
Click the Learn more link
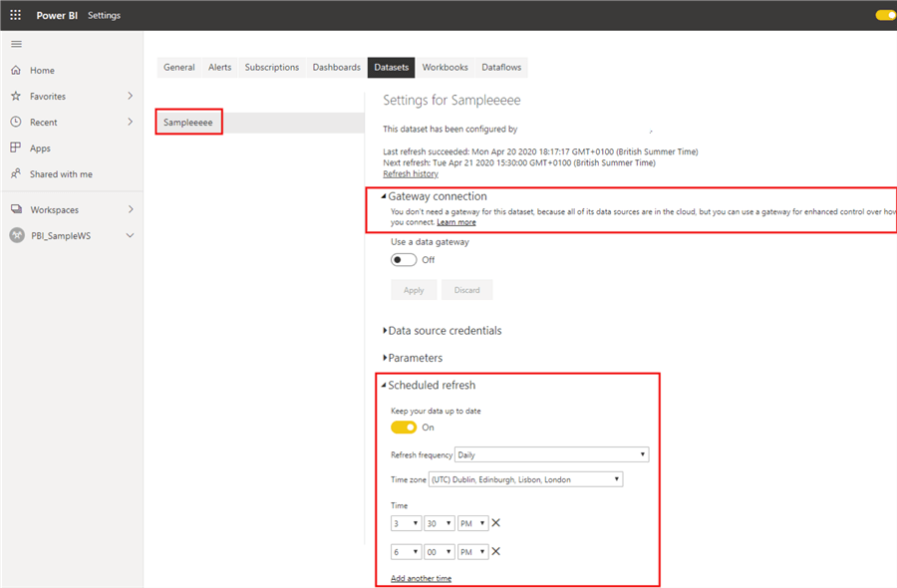[456, 222]
